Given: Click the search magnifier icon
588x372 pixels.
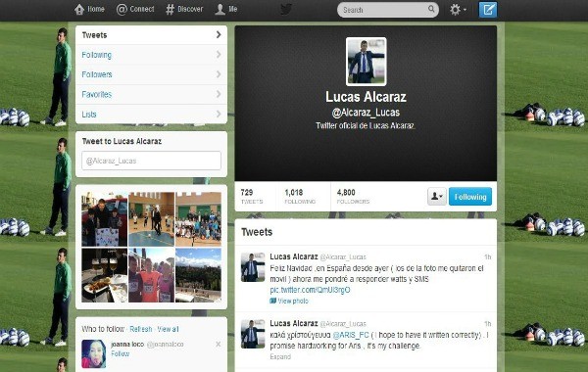Looking at the screenshot, I should [431, 9].
